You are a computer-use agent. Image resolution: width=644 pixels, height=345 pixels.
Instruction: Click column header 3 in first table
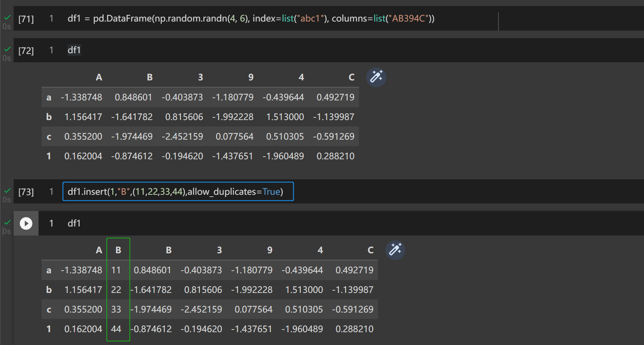point(200,77)
